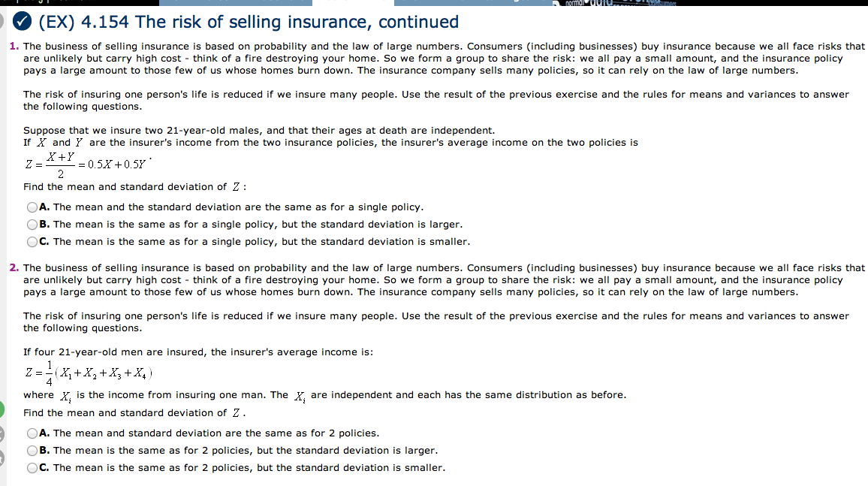868x486 pixels.
Task: Click the small arrow icon near 'normal' label
Action: (557, 3)
